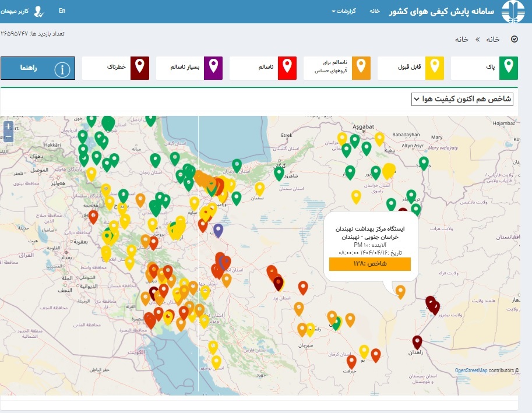Open the راهنما help button
The width and height of the screenshot is (532, 413).
pyautogui.click(x=38, y=68)
